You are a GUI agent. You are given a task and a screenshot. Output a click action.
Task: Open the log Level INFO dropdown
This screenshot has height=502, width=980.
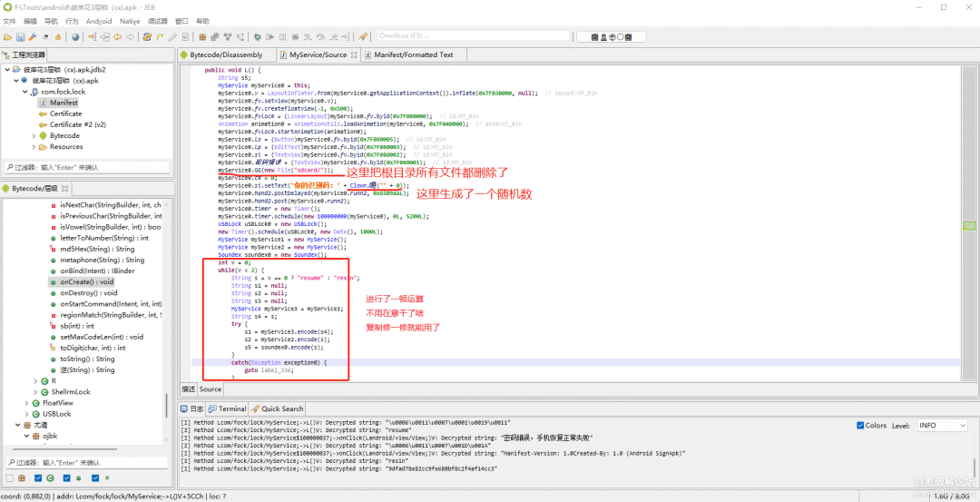(x=943, y=426)
